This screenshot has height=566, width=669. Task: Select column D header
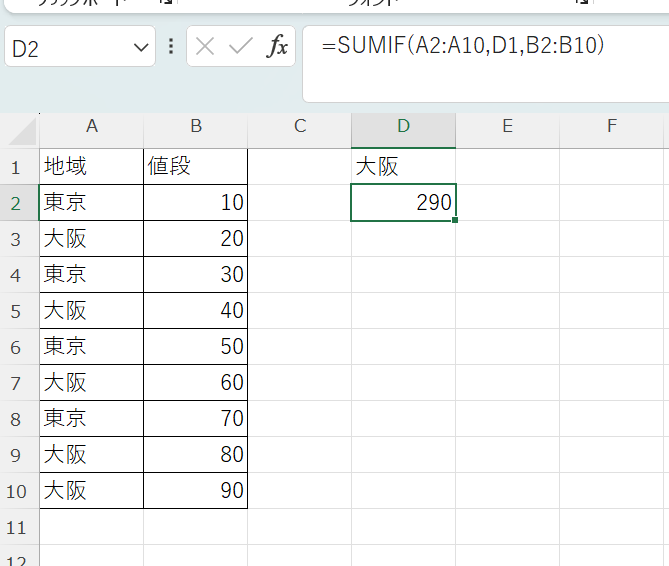click(403, 126)
